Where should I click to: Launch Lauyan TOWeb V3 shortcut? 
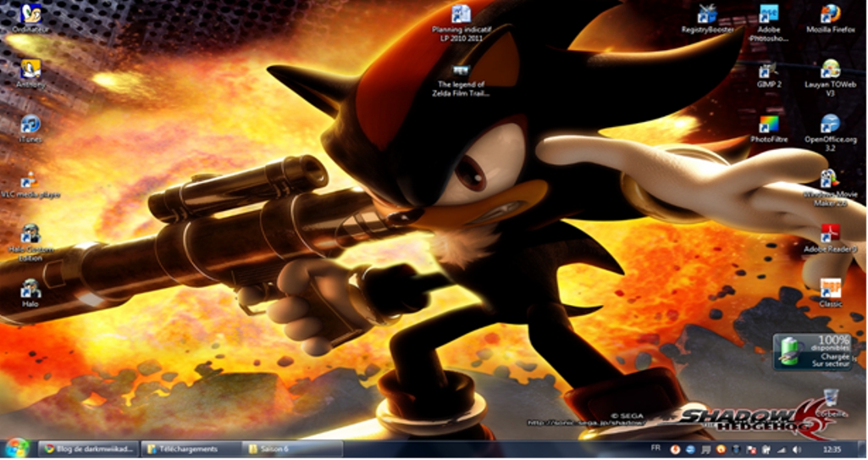coord(831,78)
